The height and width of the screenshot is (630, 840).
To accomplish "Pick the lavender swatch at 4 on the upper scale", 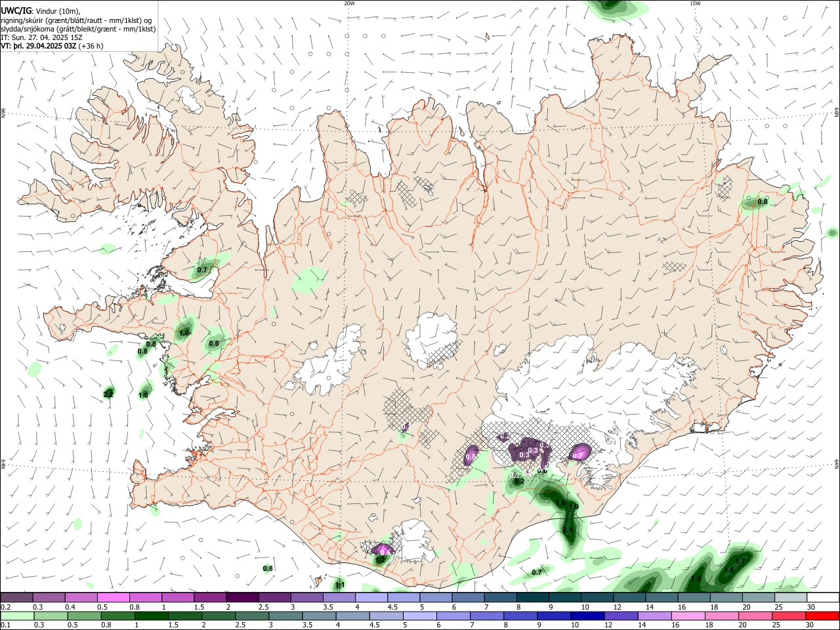I will point(371,597).
